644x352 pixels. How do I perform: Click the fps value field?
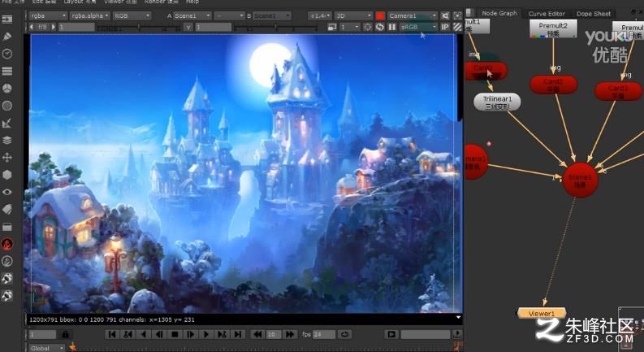coord(324,334)
